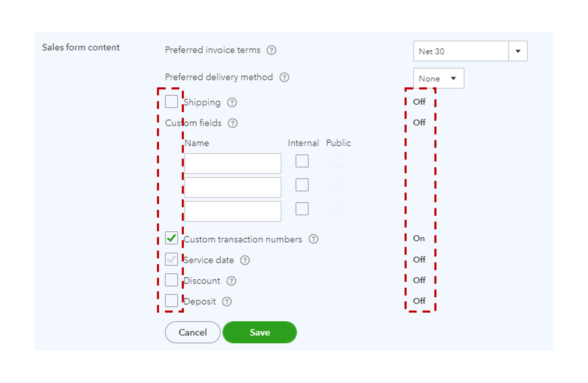The image size is (588, 383).
Task: View help for Custom transaction numbers
Action: coord(313,239)
